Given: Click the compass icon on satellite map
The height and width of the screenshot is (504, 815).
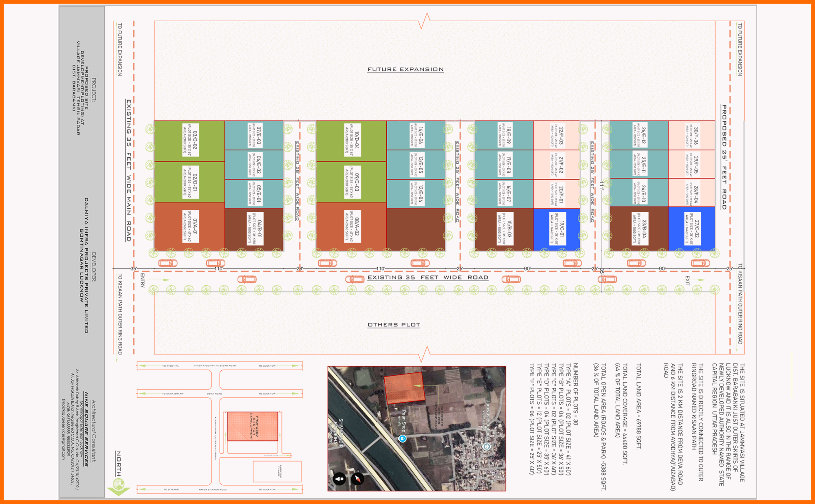Looking at the screenshot, I should [357, 479].
